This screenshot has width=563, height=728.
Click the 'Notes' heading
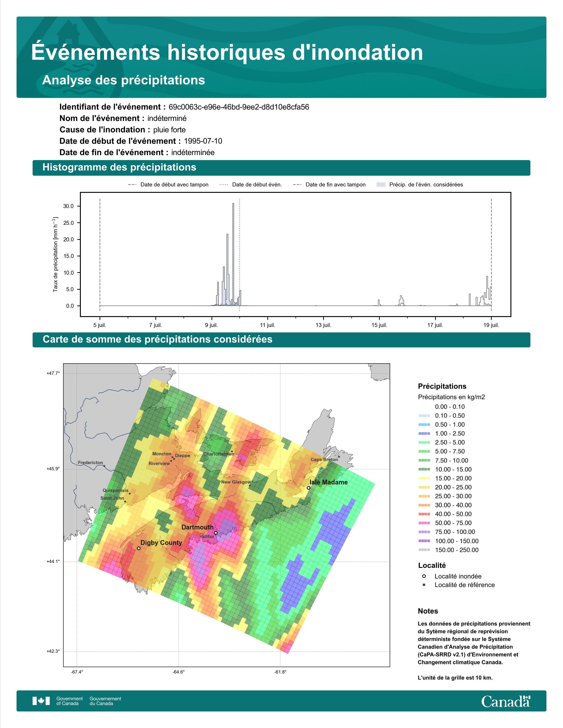click(428, 611)
